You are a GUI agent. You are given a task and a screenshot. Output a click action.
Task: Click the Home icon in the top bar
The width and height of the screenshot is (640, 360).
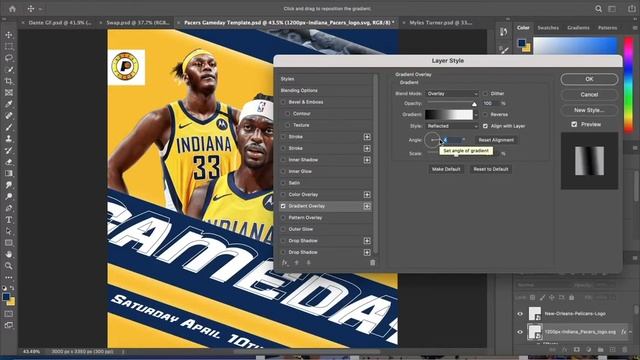click(12, 9)
